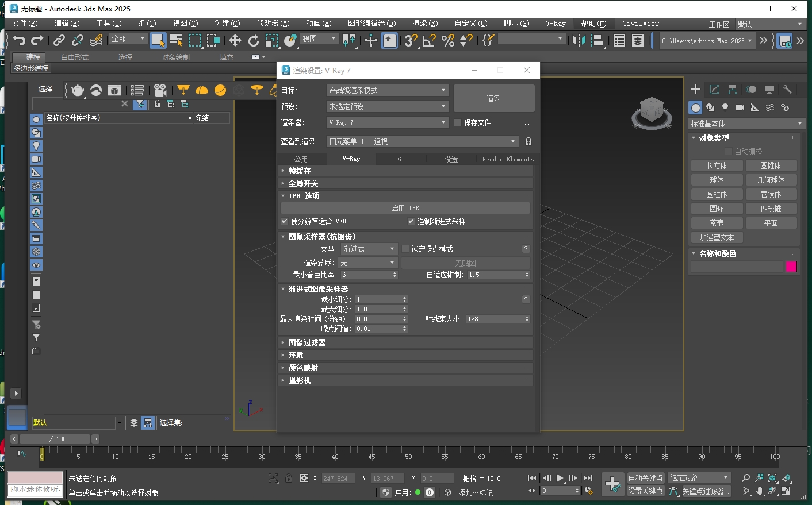This screenshot has width=812, height=505.
Task: Uncheck the 使分辨率适合 VFB checkbox
Action: (284, 221)
